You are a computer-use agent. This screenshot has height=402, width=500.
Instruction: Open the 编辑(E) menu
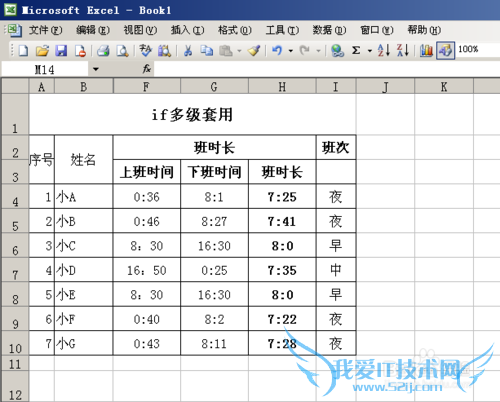pos(93,30)
